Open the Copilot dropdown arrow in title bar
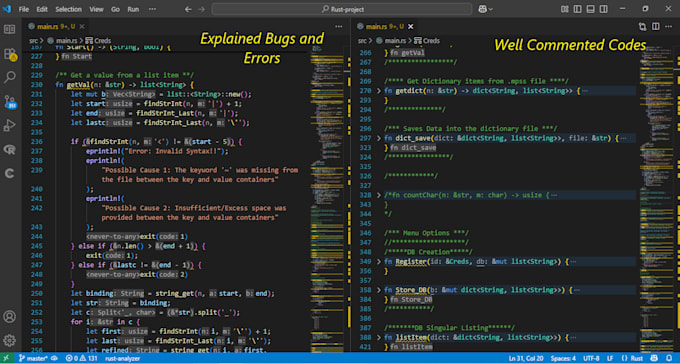This screenshot has width=680, height=364. (491, 9)
